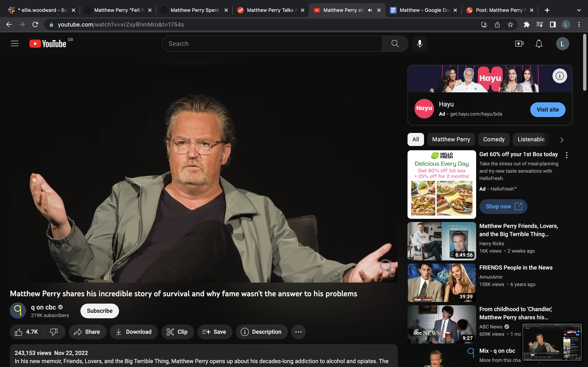The width and height of the screenshot is (588, 367).
Task: Dislike the video with thumbs down
Action: click(x=54, y=332)
